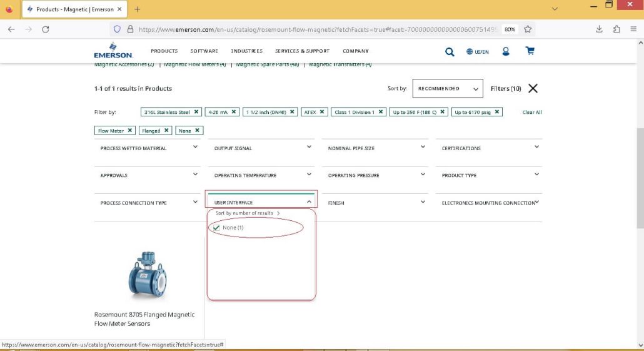Remove the Class 1 Division 1 filter
The width and height of the screenshot is (644, 351).
381,112
